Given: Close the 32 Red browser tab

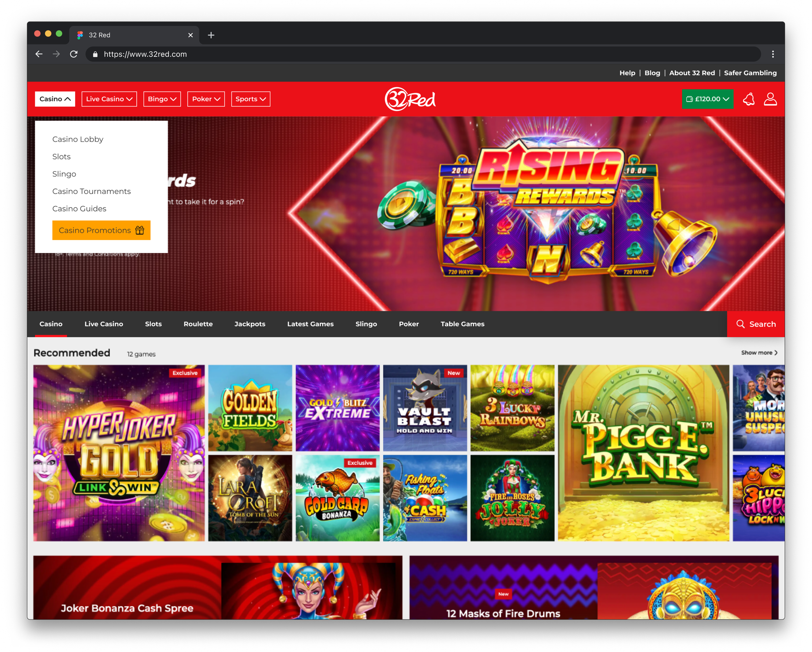Looking at the screenshot, I should point(190,35).
